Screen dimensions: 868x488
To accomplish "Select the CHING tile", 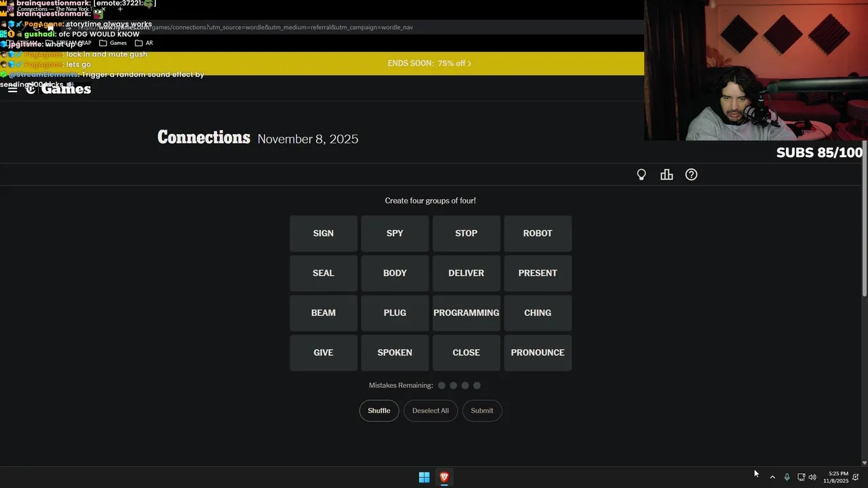I will (538, 313).
